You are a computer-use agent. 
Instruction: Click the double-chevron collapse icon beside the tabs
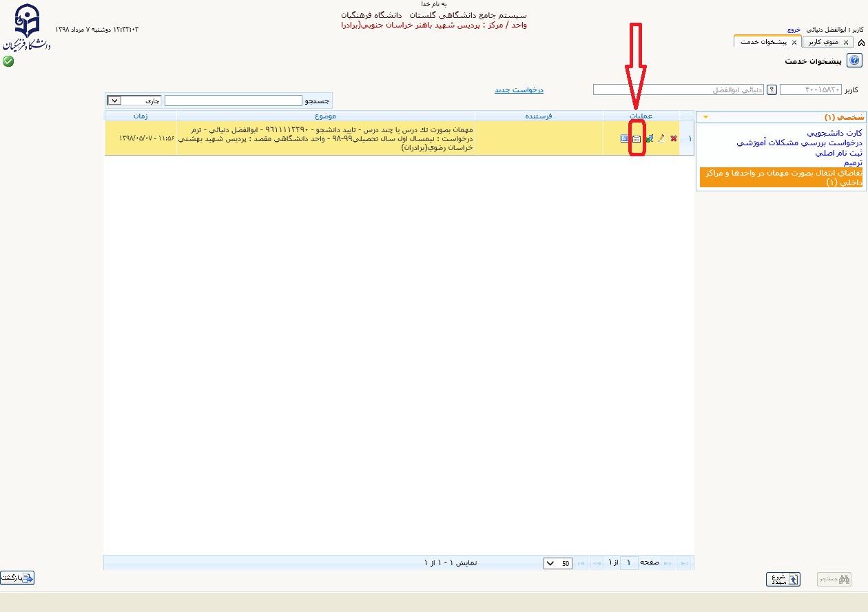(861, 43)
